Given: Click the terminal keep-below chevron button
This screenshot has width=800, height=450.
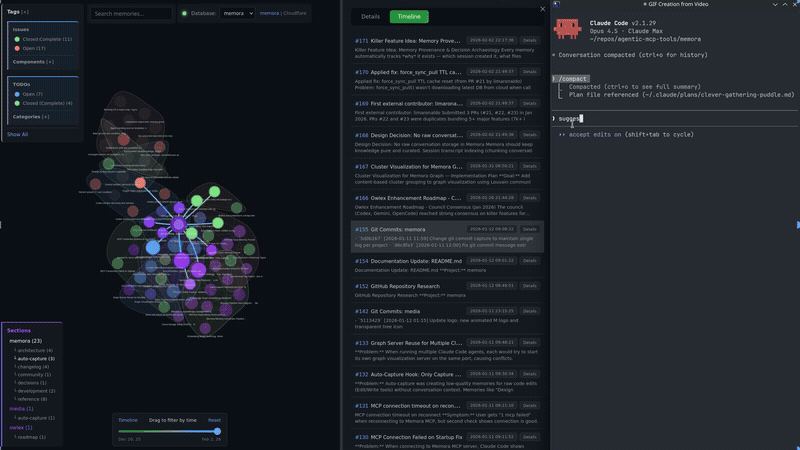Looking at the screenshot, I should pos(775,4).
